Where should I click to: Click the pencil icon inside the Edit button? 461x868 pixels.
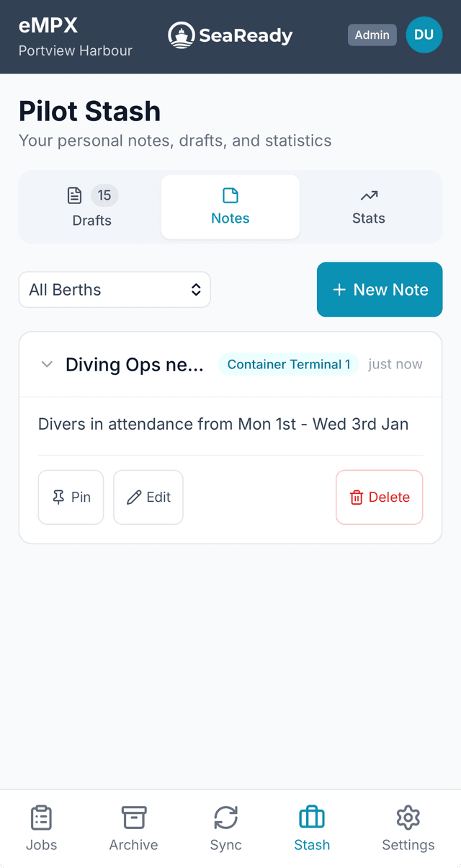point(133,497)
